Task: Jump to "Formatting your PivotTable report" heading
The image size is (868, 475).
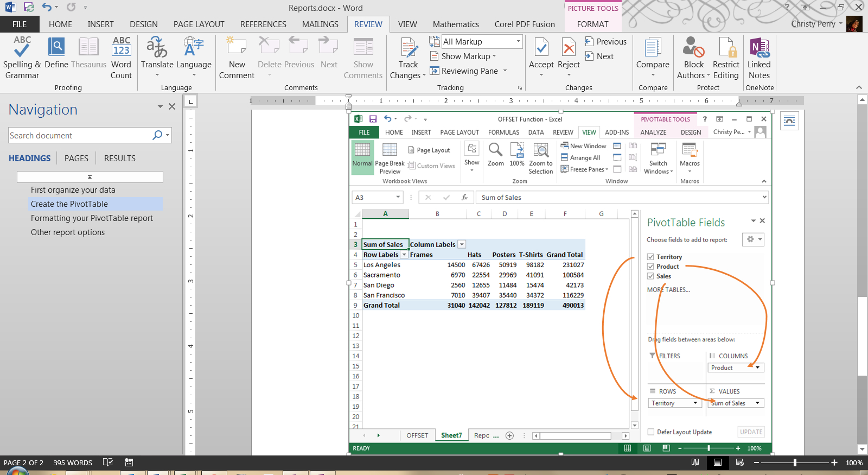Action: (x=92, y=218)
